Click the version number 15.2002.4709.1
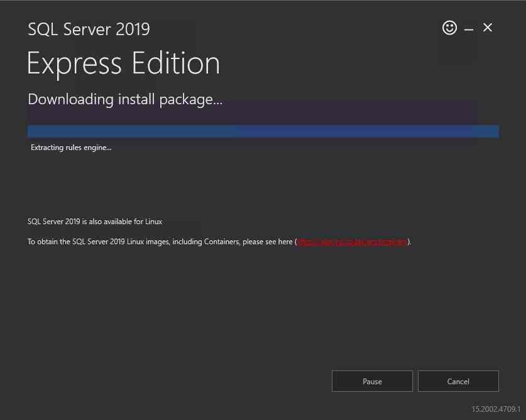The height and width of the screenshot is (420, 526). (496, 409)
